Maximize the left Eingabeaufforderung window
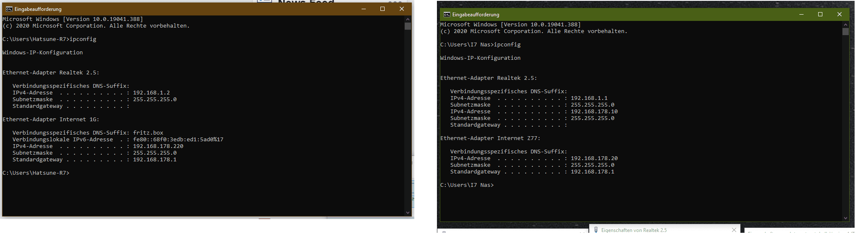Image resolution: width=868 pixels, height=242 pixels. pos(383,9)
